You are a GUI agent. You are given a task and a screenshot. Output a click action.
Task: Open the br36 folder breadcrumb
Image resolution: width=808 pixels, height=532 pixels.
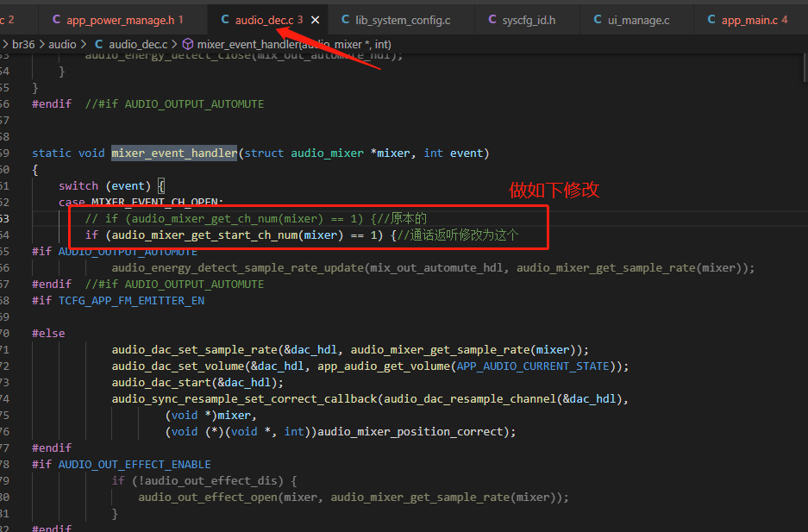point(23,44)
